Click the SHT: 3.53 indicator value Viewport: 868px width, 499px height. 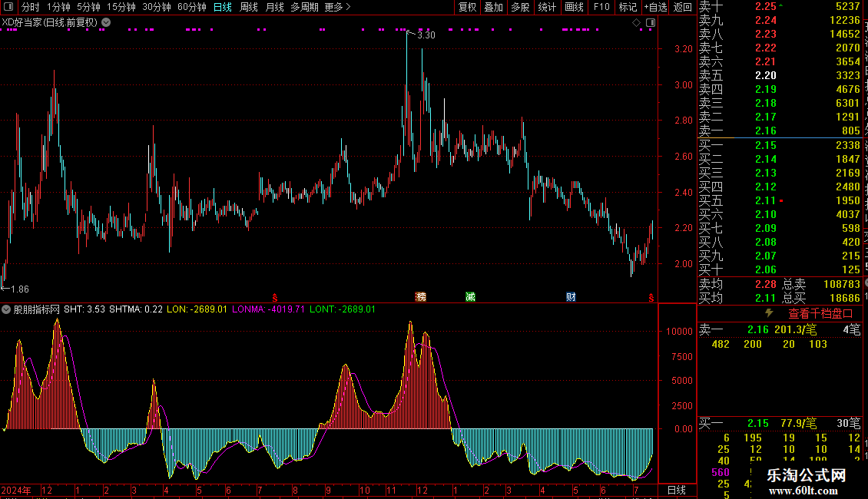(x=84, y=309)
